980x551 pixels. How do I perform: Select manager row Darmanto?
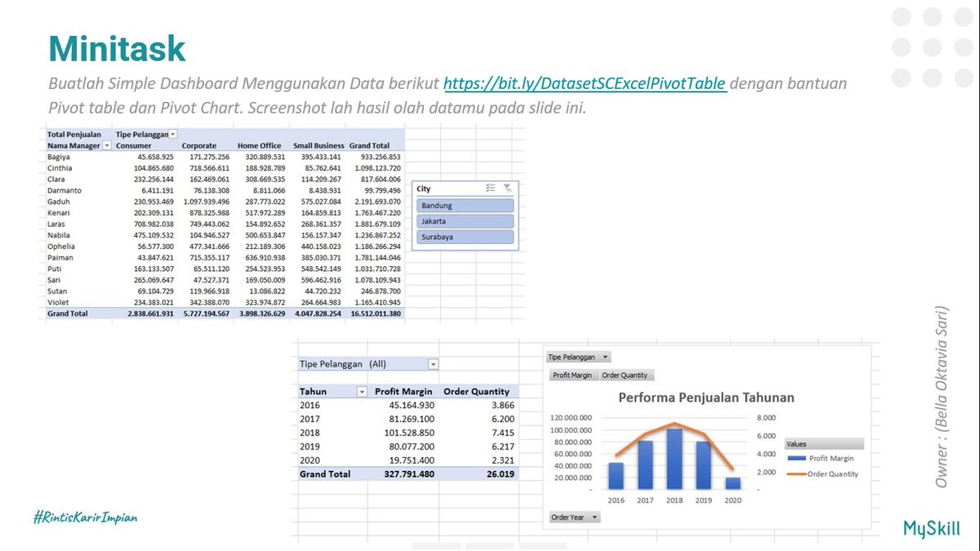(225, 190)
